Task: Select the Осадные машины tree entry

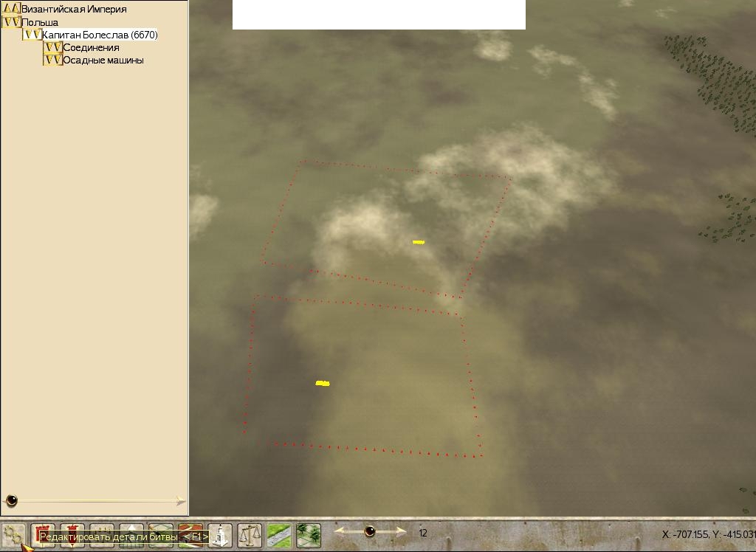Action: click(103, 61)
